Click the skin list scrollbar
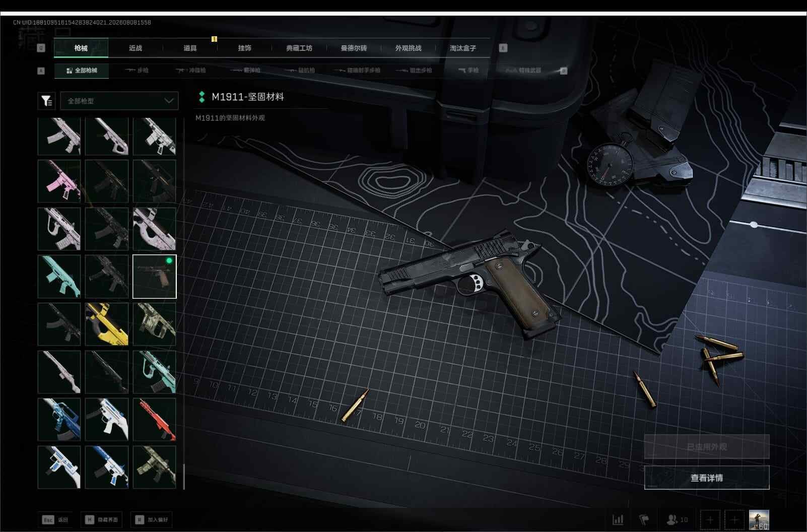Screen dimensions: 807x532 coord(184,477)
